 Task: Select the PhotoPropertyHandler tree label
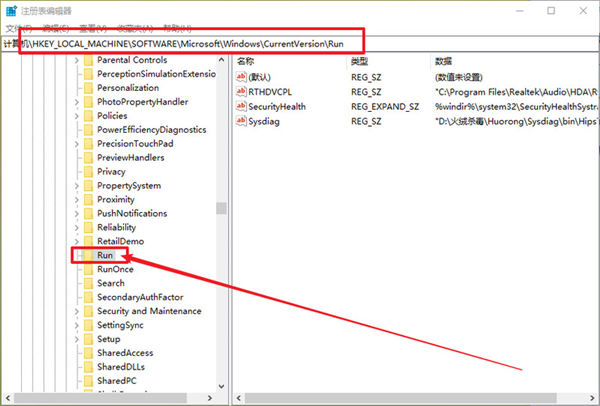click(x=143, y=102)
